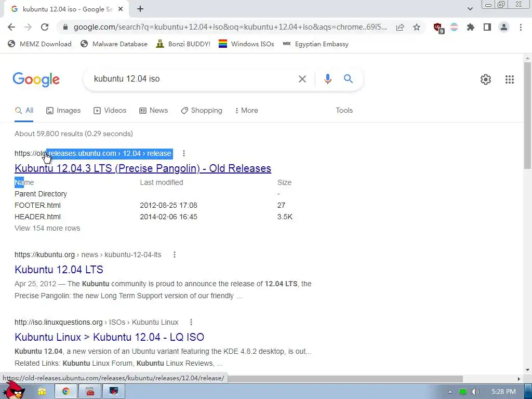The height and width of the screenshot is (399, 532).
Task: Open the Malware Database bookmark
Action: point(114,44)
